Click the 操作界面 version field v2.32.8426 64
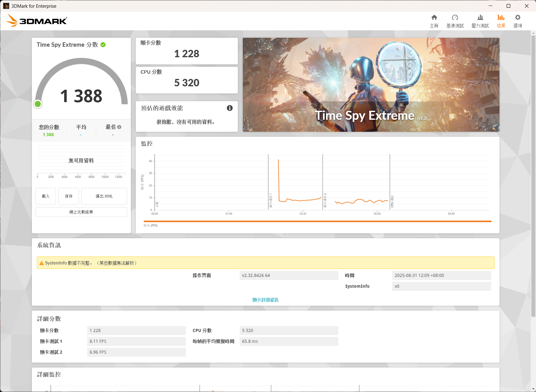Screen dimensions: 536x392 coord(289,275)
